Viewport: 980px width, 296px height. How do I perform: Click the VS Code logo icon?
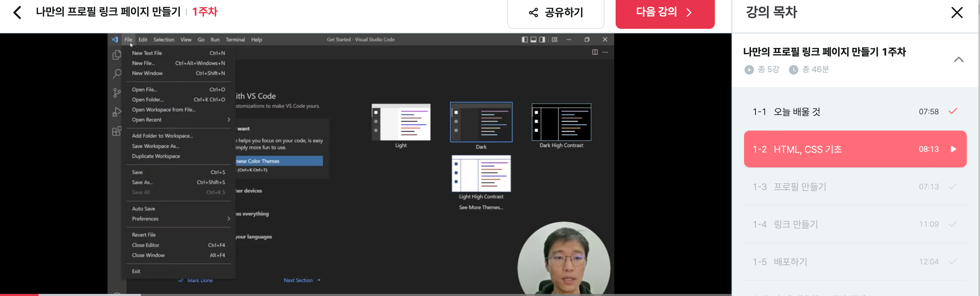coord(115,40)
